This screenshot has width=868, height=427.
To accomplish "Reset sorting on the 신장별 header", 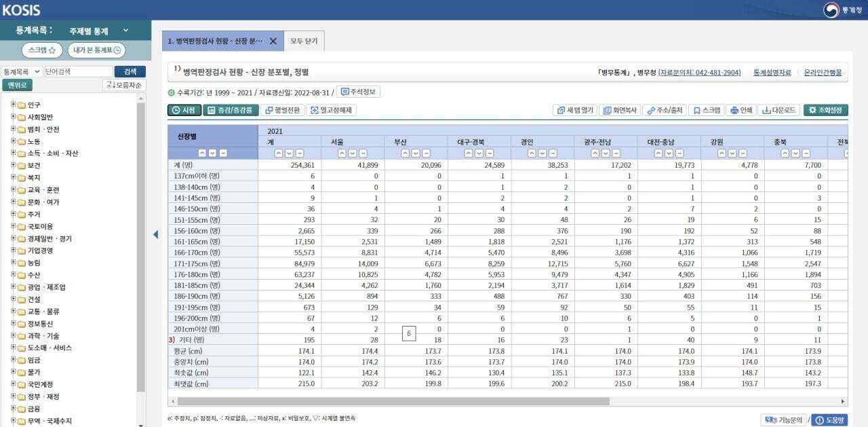I will tap(222, 153).
